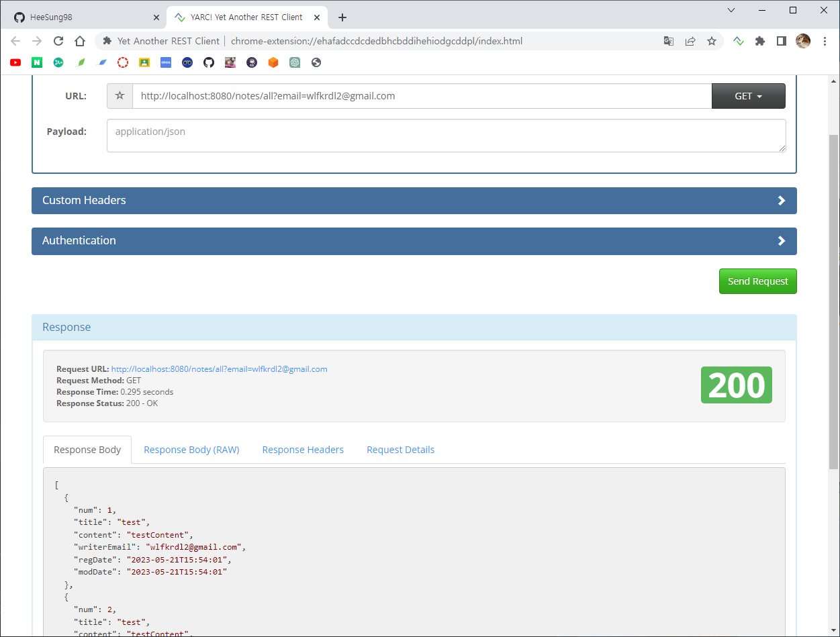Open the ChatGPT bookmark icon
The image size is (840, 637).
295,62
